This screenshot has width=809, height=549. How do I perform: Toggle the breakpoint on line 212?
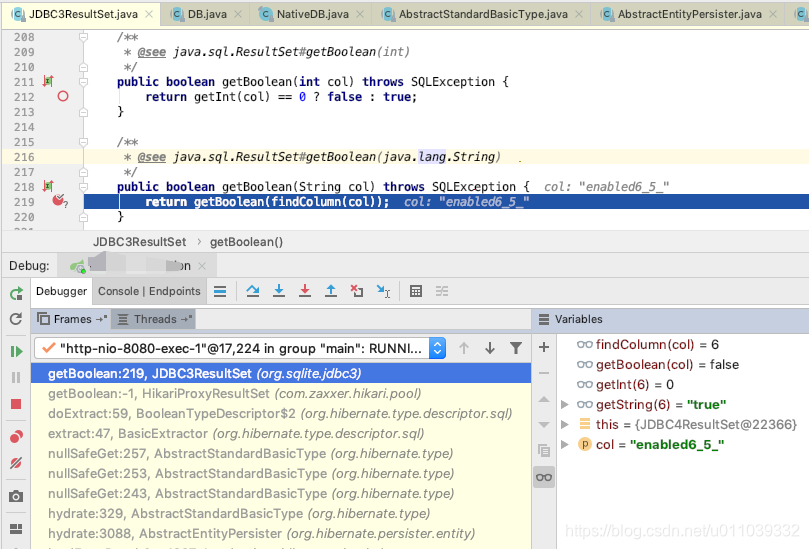click(x=63, y=96)
